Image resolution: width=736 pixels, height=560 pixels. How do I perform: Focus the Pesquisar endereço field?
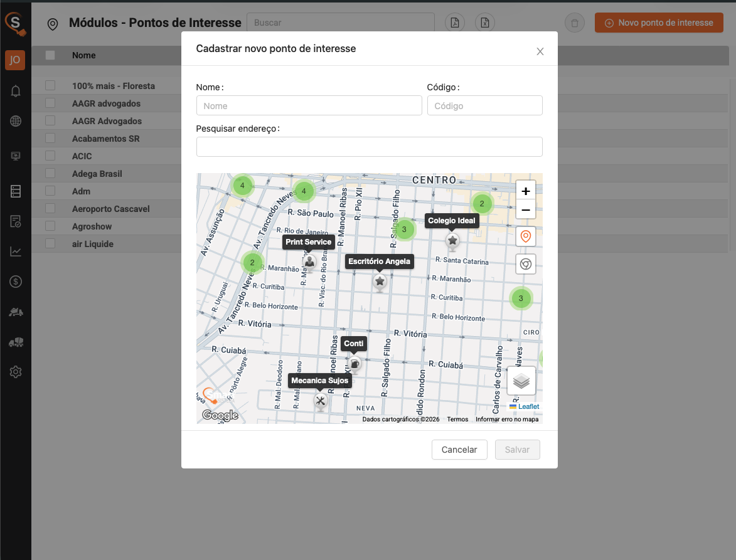(370, 147)
